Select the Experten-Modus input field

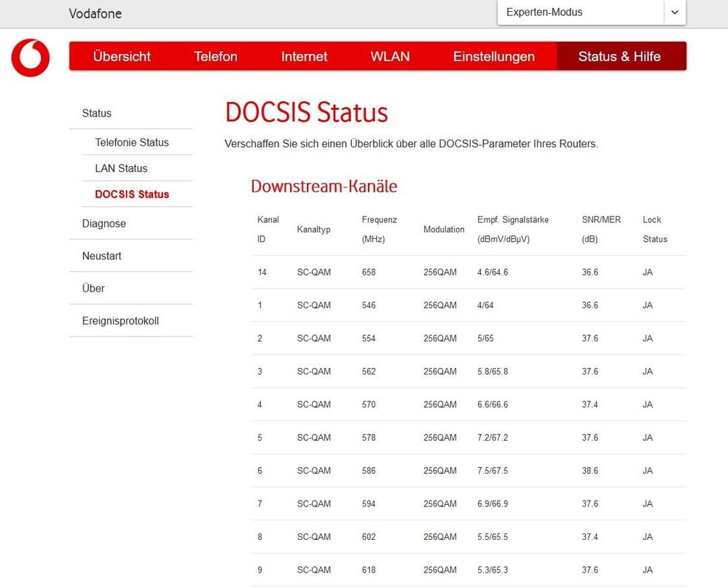(554, 12)
